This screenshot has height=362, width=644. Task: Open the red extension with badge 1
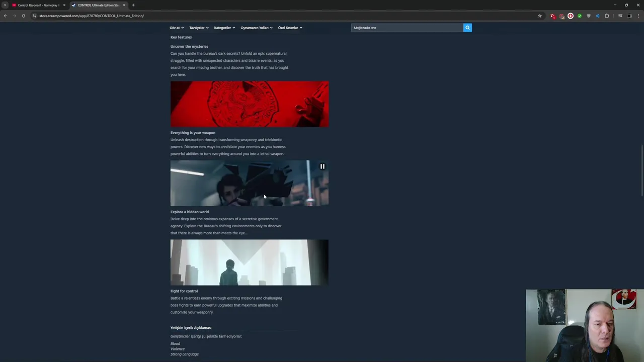coord(553,16)
